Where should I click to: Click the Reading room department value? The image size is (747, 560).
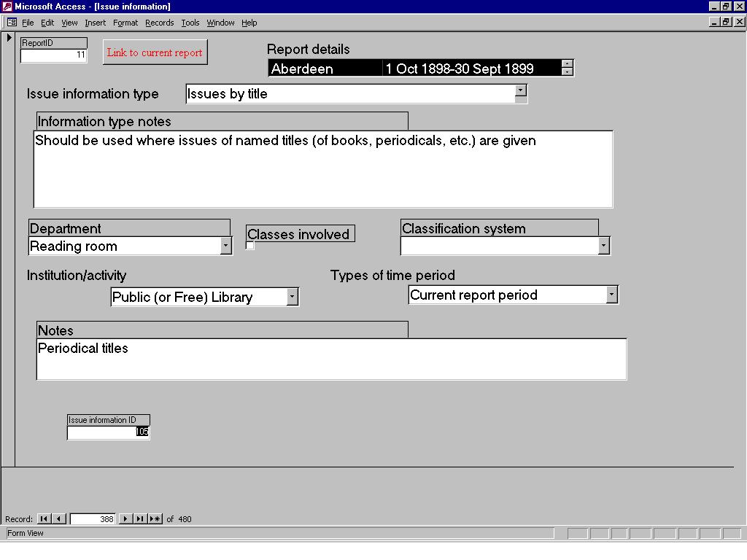point(74,246)
